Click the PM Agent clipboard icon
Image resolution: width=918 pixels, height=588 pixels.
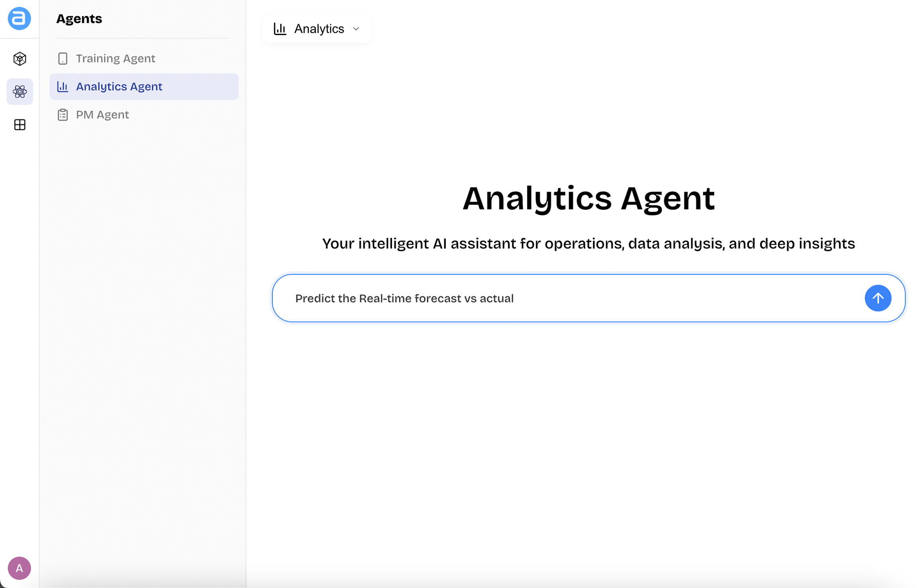pos(63,115)
